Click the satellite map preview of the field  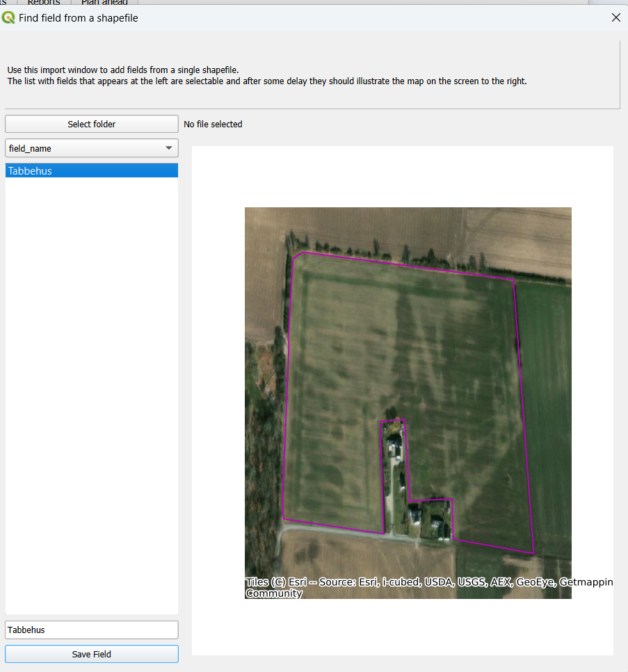(x=408, y=403)
